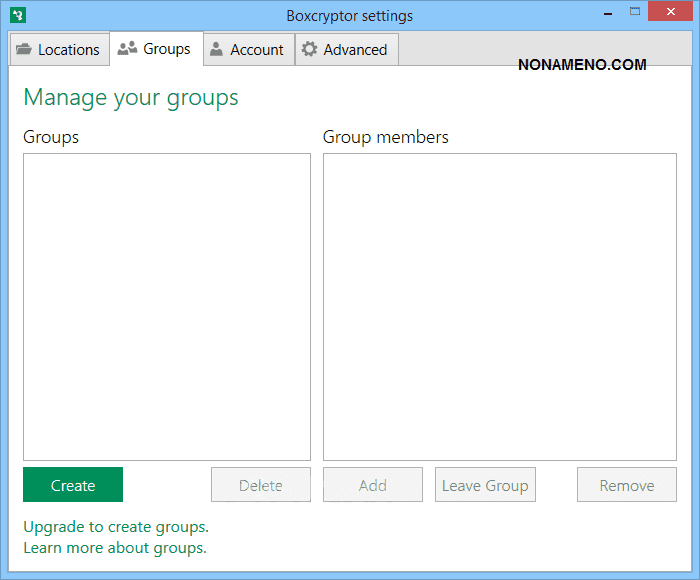Image resolution: width=700 pixels, height=580 pixels.
Task: Follow the 'Upgrade to create groups' link
Action: [116, 526]
